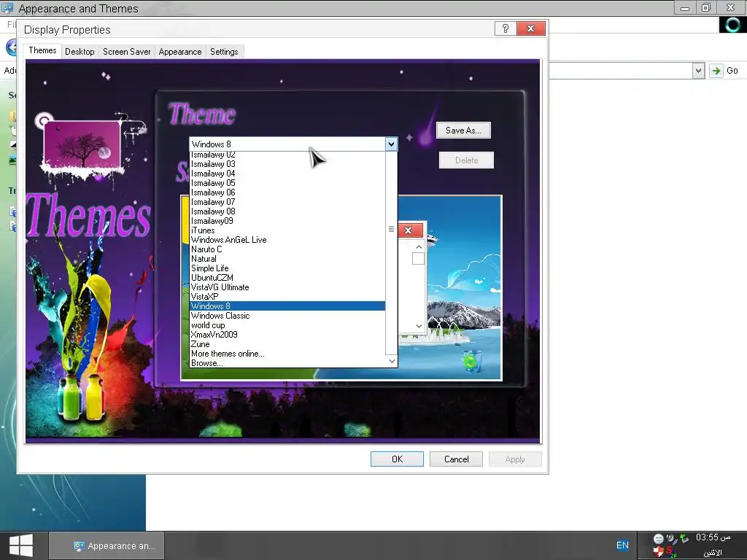The image size is (747, 560).
Task: Select Zune theme
Action: (x=287, y=344)
